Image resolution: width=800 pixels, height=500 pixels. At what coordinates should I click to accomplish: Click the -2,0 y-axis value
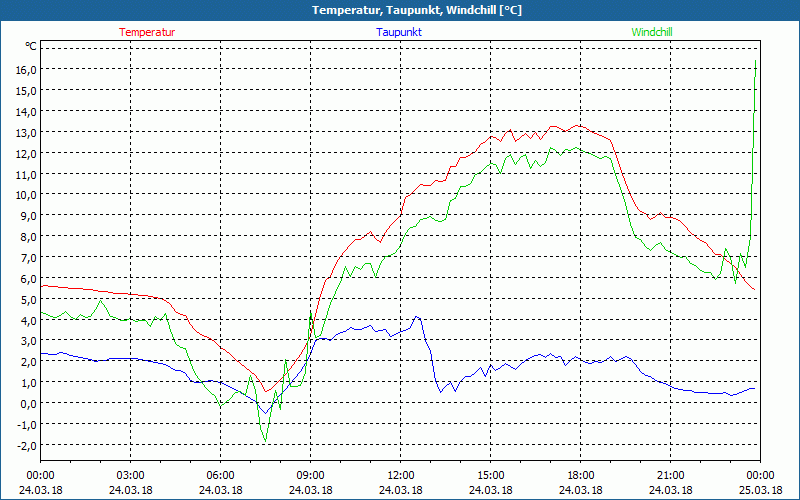click(27, 445)
